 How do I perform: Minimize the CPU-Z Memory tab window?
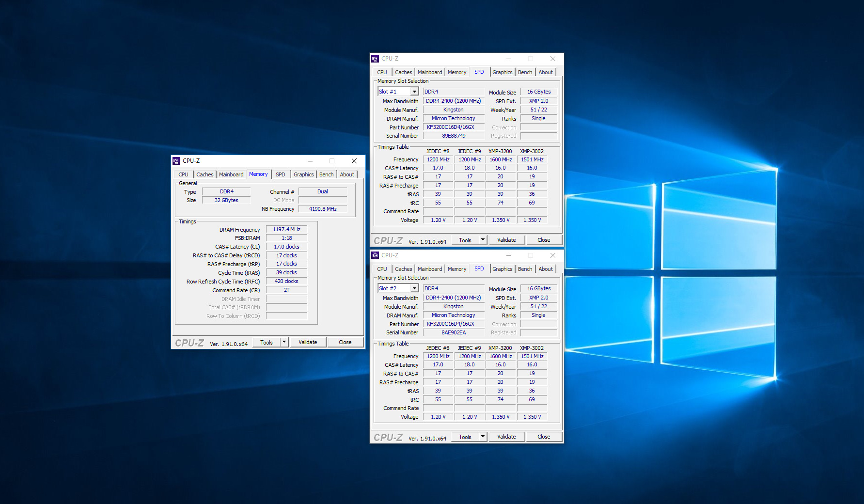pos(310,161)
